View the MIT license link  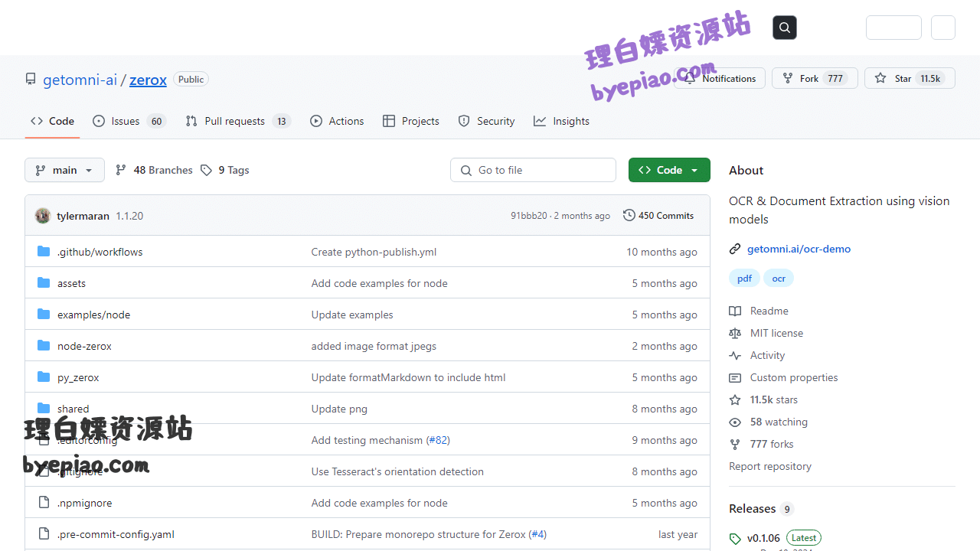pos(766,333)
